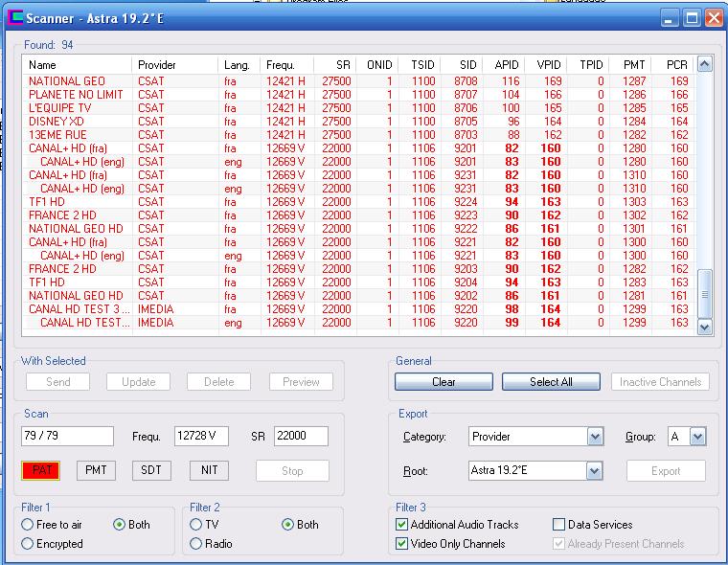Click the channel list scrollbar thumb
Viewport: 728px width, 565px height.
704,294
